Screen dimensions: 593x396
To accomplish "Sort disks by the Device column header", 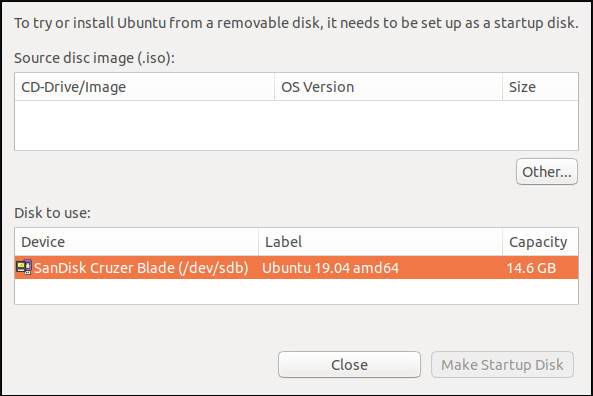I will [x=137, y=242].
